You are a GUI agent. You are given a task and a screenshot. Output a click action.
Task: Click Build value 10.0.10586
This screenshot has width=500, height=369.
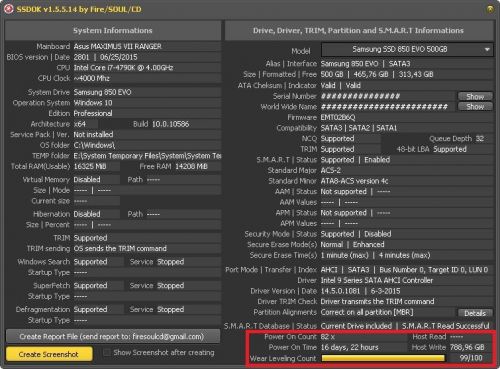pos(170,124)
